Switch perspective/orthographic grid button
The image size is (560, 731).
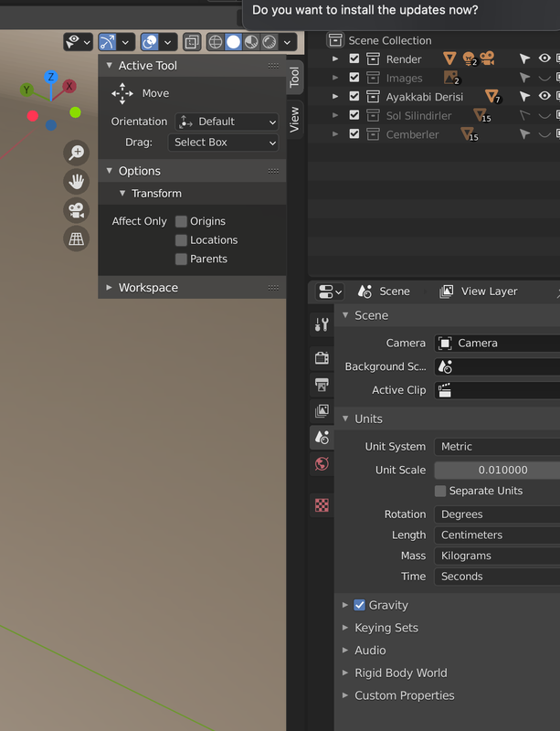click(77, 238)
